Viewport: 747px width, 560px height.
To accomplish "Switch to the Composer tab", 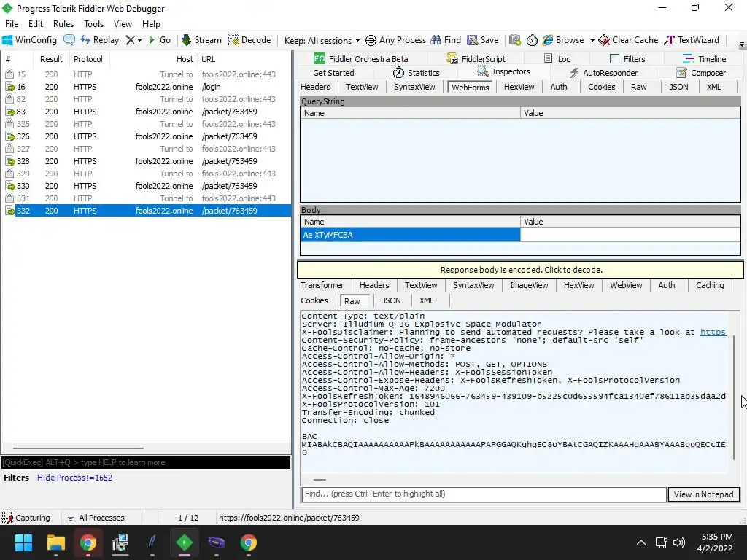I will (x=701, y=72).
